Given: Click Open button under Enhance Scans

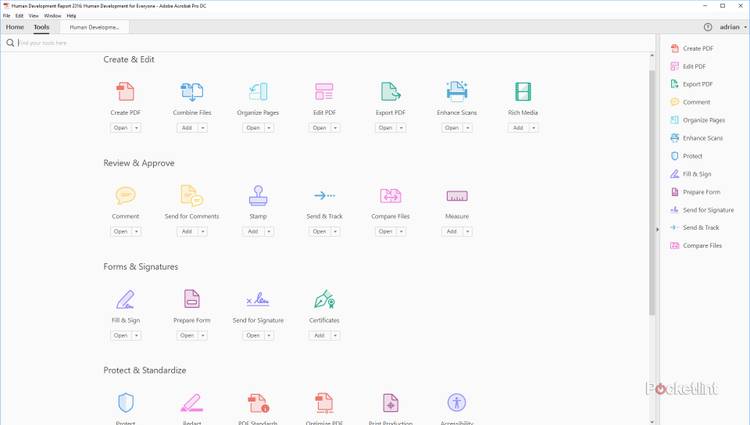Looking at the screenshot, I should point(452,128).
